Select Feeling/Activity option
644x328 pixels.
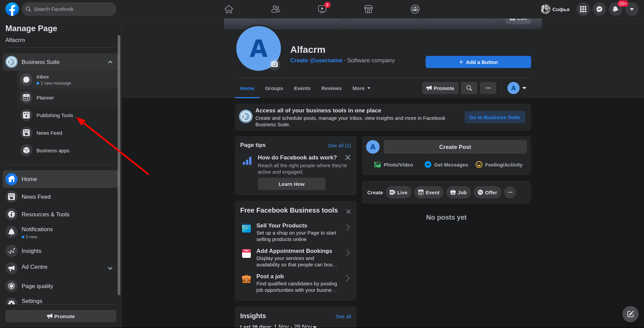click(499, 165)
